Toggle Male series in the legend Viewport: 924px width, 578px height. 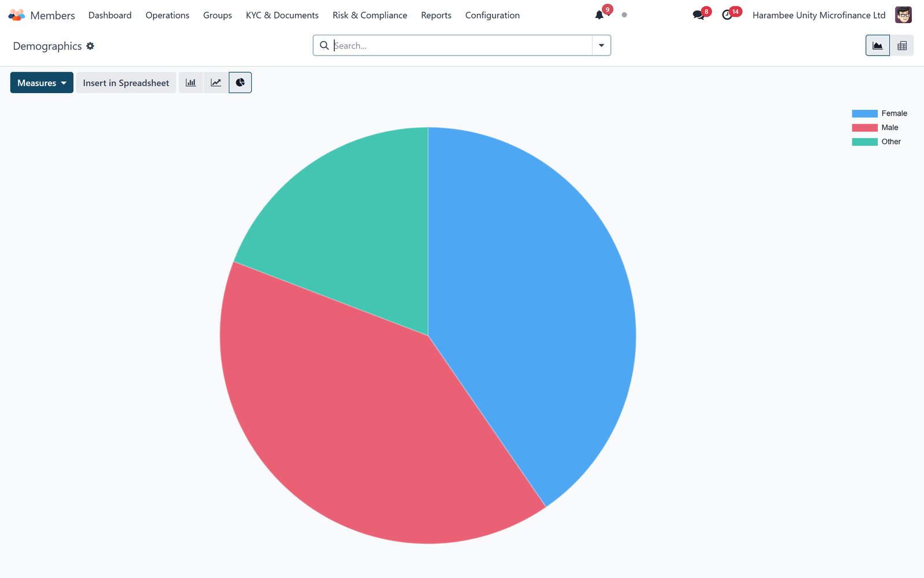[x=875, y=128]
